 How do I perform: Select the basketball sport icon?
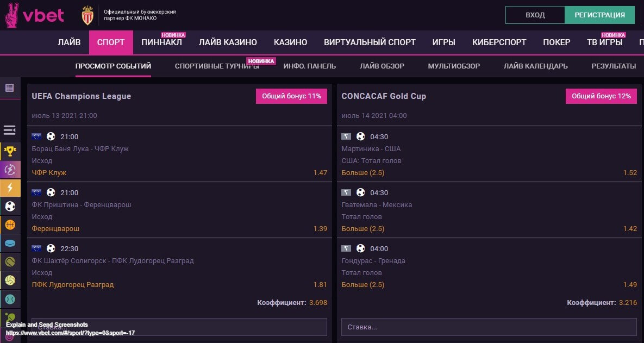point(10,224)
